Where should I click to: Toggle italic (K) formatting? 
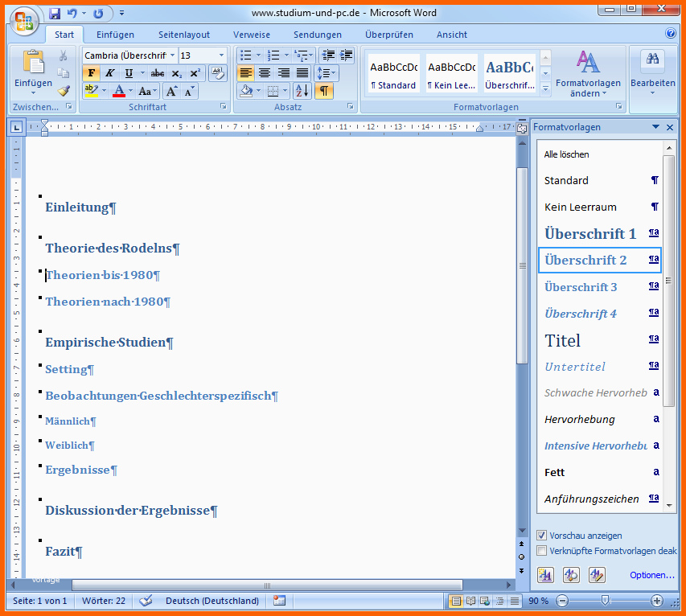pos(110,73)
